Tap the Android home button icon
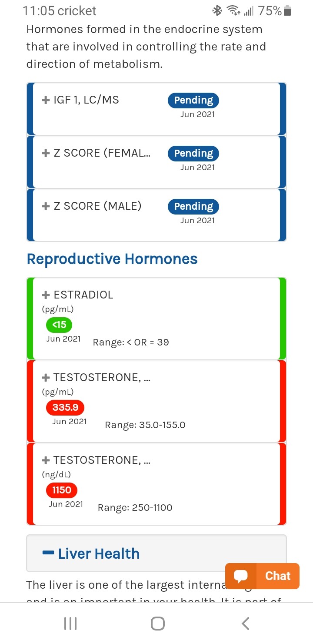Image resolution: width=313 pixels, height=644 pixels. pos(158,624)
